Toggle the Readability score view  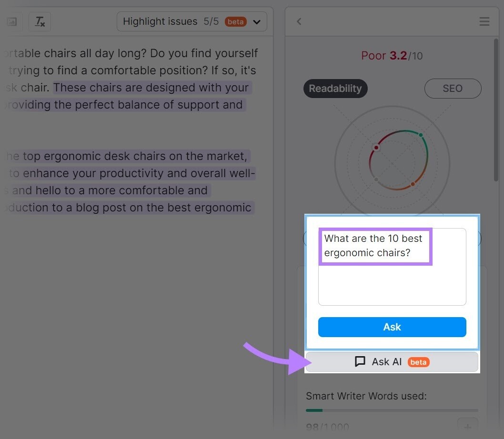[335, 89]
